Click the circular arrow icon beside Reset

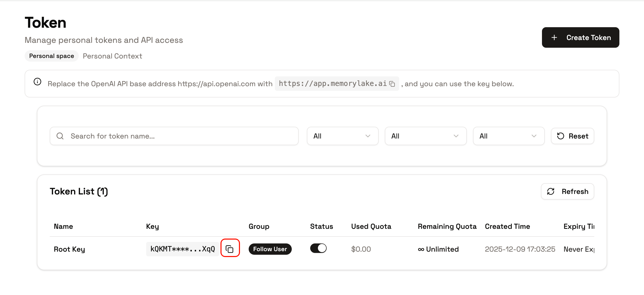[x=560, y=136]
